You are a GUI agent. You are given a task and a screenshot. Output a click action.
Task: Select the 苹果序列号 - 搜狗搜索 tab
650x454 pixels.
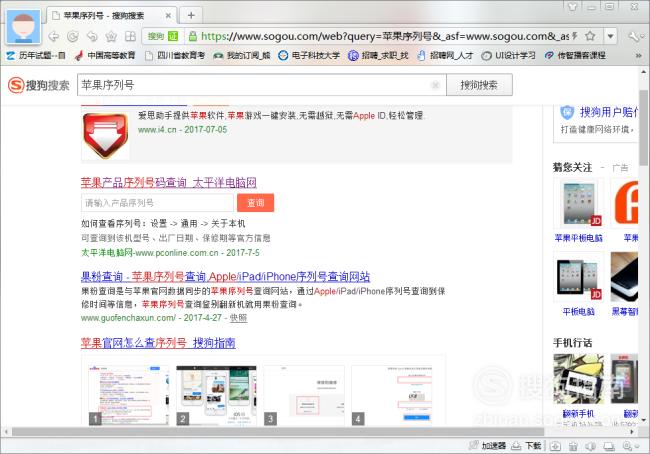point(112,15)
